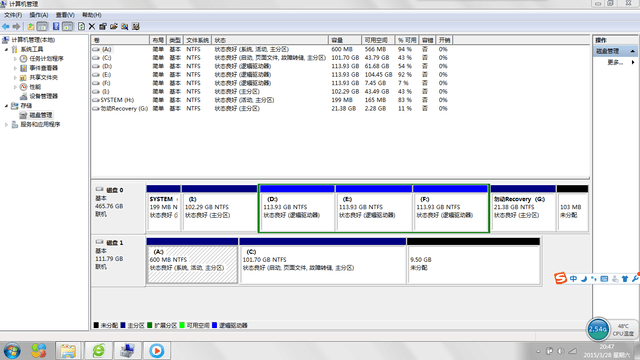Image resolution: width=640 pixels, height=360 pixels.
Task: Click the blue Help toolbar icon
Action: (x=56, y=27)
